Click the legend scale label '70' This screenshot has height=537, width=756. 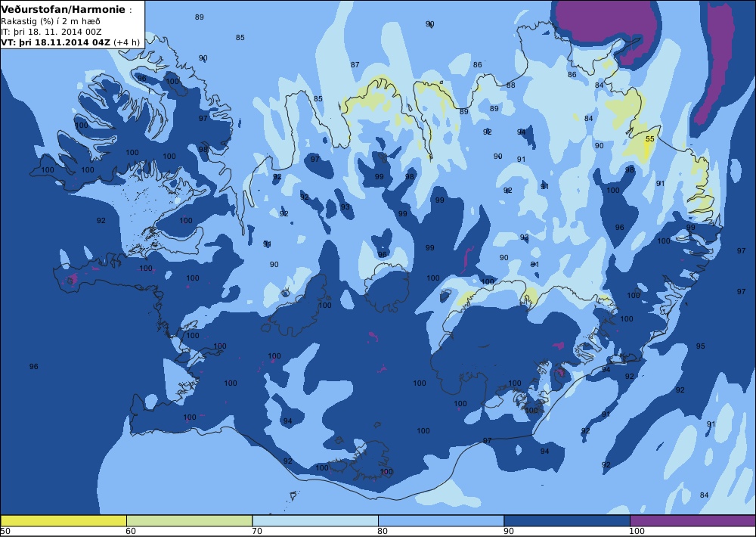pos(256,531)
